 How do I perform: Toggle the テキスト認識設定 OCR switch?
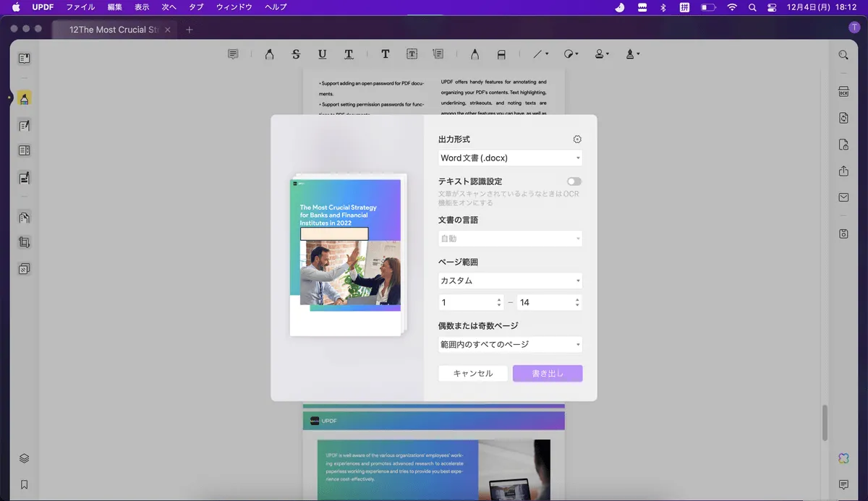pos(574,181)
